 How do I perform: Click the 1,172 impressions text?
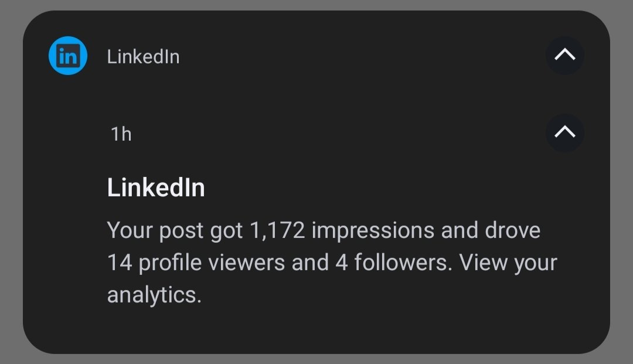click(342, 230)
